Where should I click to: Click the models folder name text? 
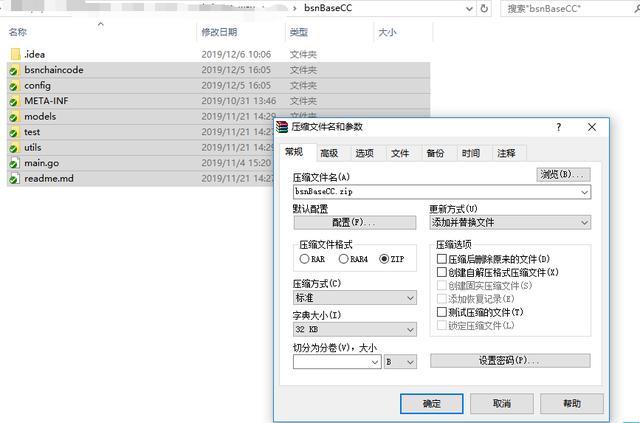click(40, 116)
